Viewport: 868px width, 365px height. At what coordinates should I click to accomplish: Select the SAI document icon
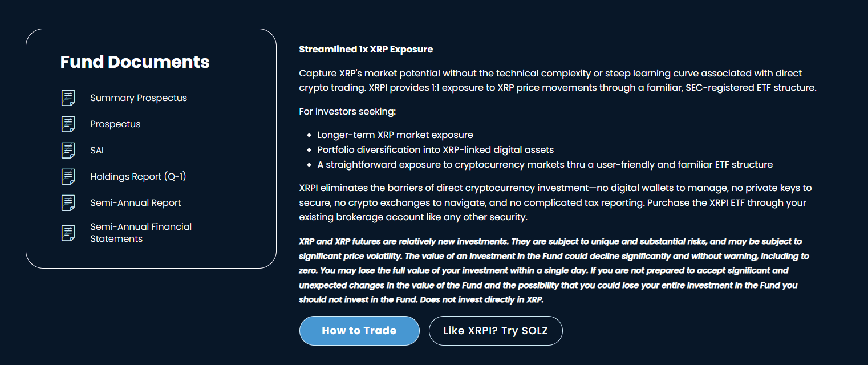(68, 150)
